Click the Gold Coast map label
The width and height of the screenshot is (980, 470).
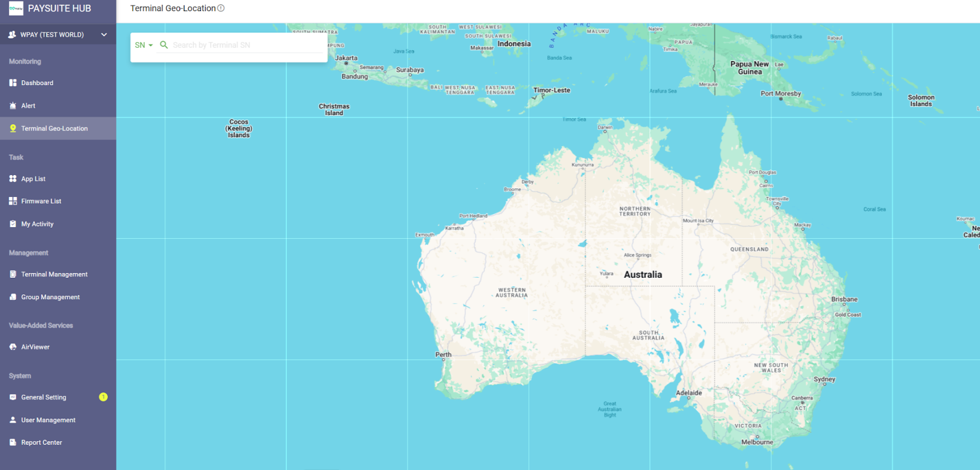(848, 315)
